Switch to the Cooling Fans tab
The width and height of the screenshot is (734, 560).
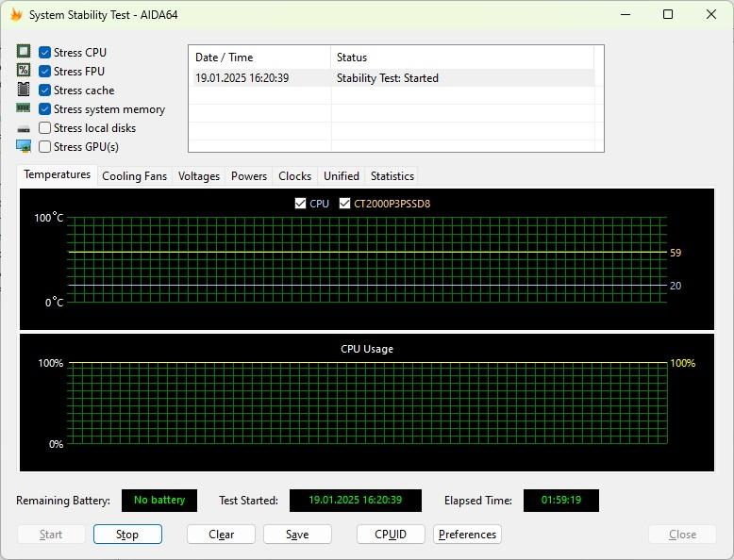click(x=134, y=176)
